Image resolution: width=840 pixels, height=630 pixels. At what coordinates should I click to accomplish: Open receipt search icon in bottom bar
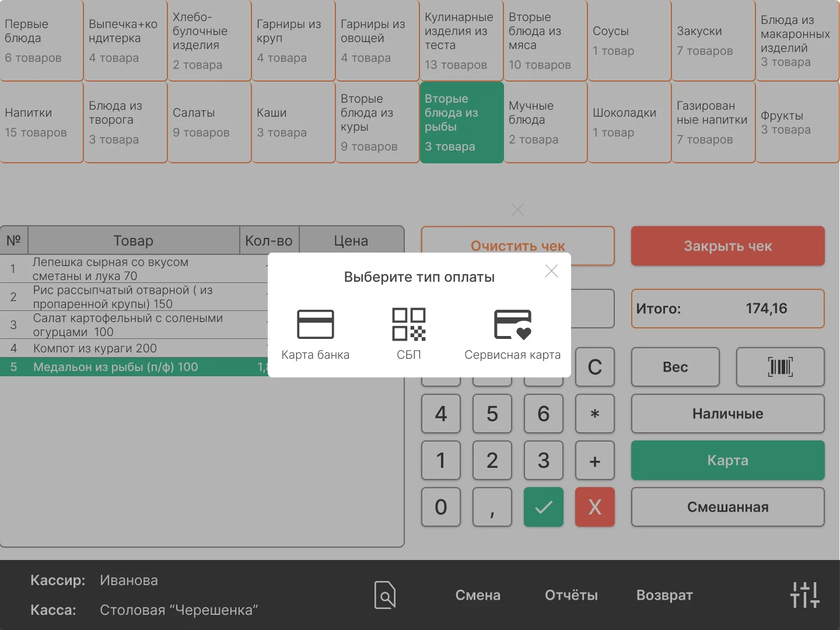point(385,595)
